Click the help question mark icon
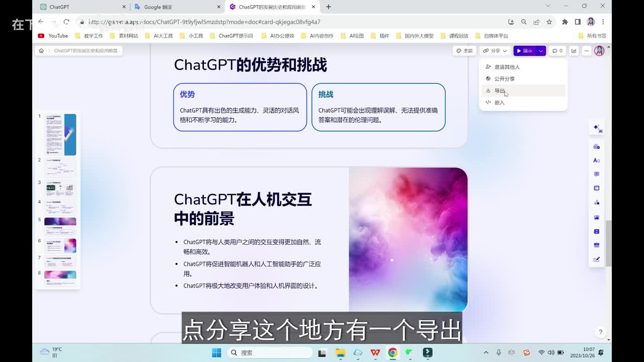This screenshot has height=362, width=644. coord(600,332)
